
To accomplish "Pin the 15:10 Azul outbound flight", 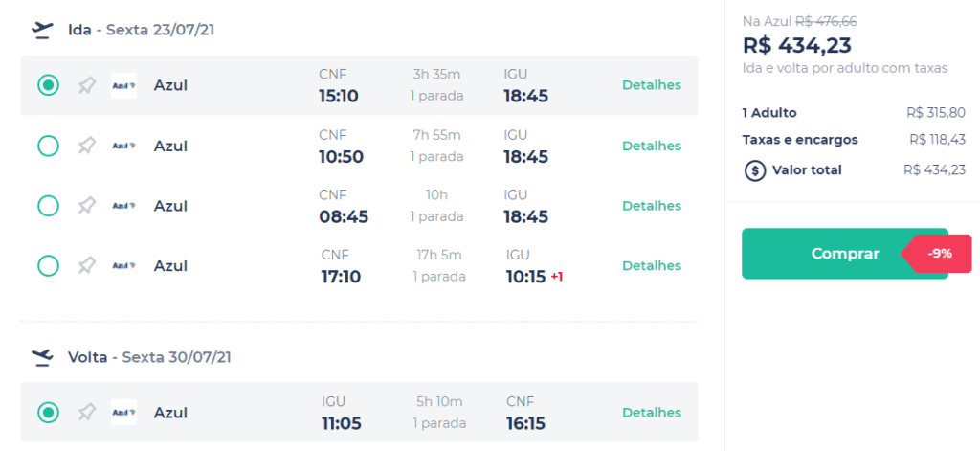I will pos(87,85).
